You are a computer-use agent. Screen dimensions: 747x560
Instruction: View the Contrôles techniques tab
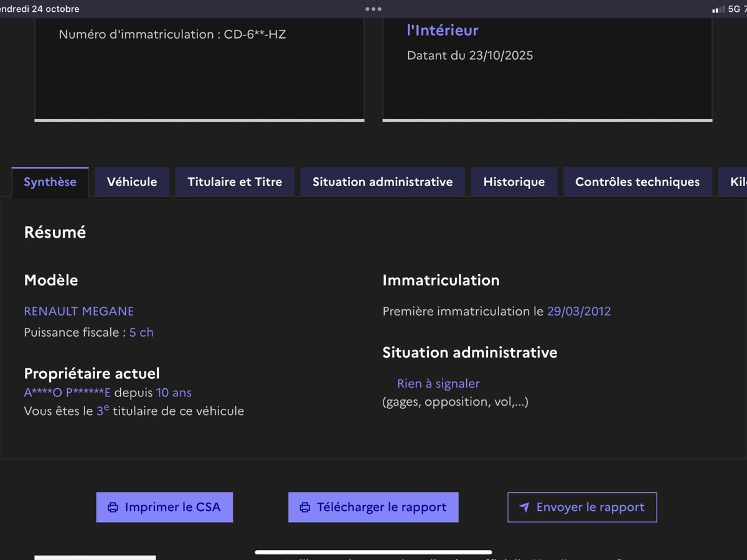[637, 182]
